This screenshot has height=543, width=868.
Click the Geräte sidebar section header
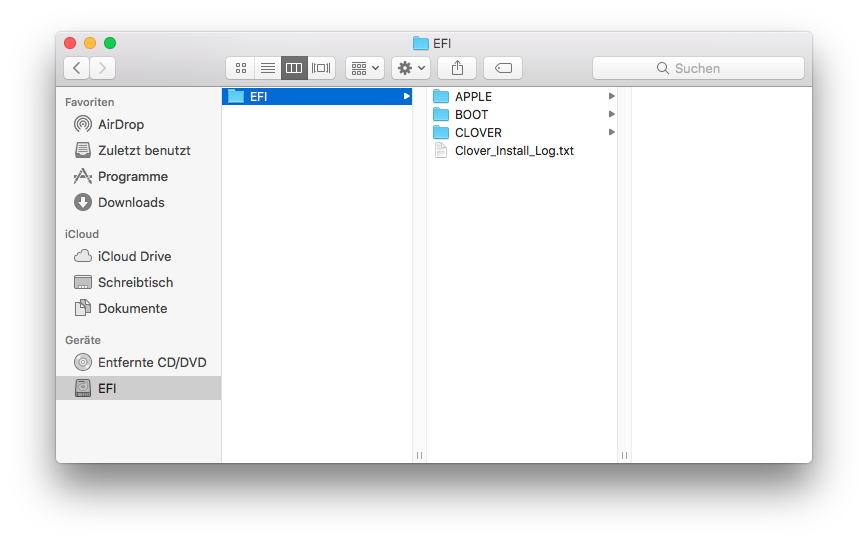83,340
